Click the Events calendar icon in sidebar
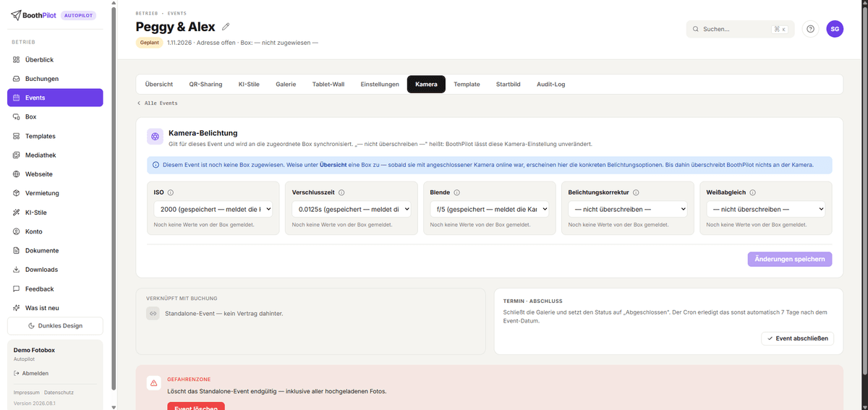The image size is (868, 410). [x=17, y=98]
